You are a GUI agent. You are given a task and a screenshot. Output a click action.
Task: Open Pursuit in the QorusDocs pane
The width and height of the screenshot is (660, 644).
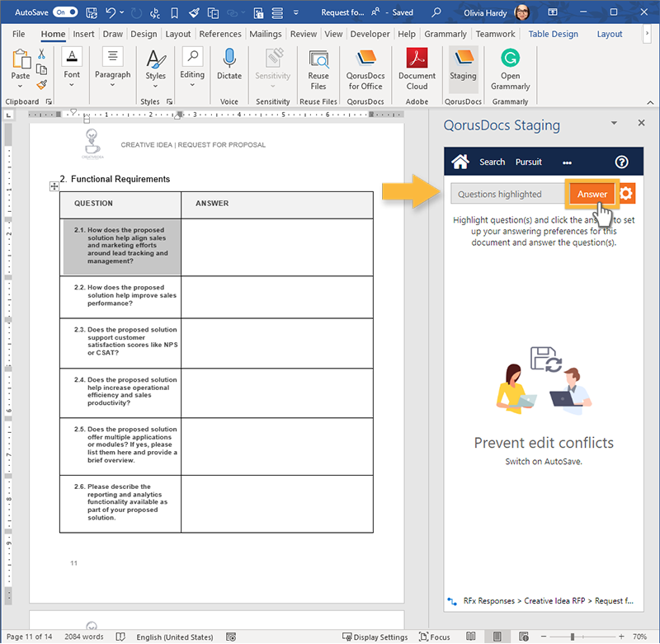[529, 162]
